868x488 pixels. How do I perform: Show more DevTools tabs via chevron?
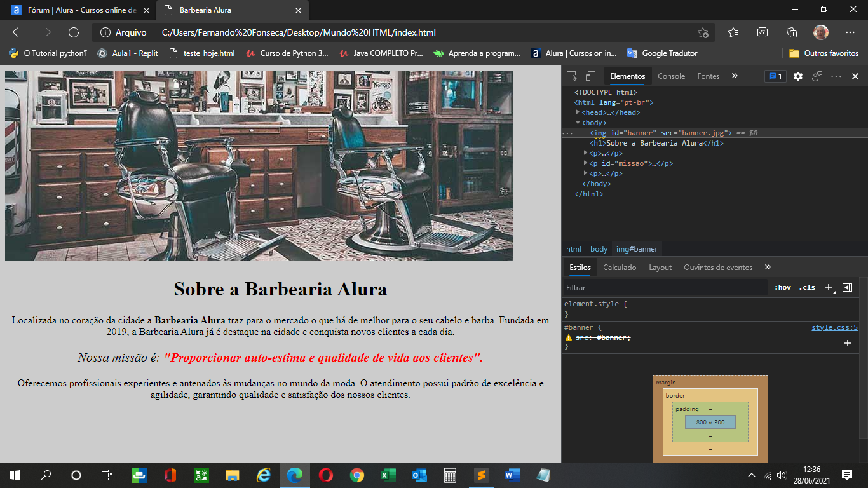(735, 76)
